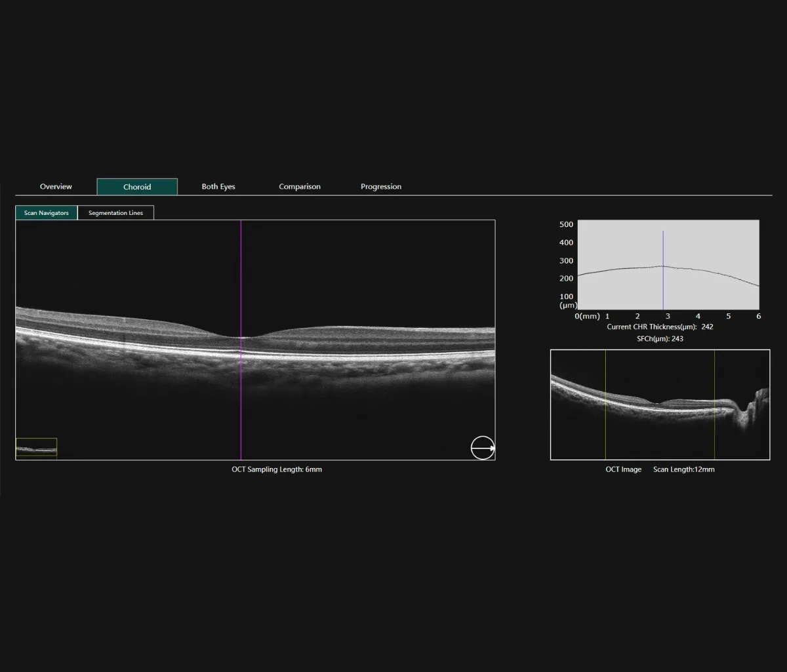The image size is (787, 672).
Task: Click the 'Current CHR Thickness(μm): 242' text
Action: tap(660, 326)
